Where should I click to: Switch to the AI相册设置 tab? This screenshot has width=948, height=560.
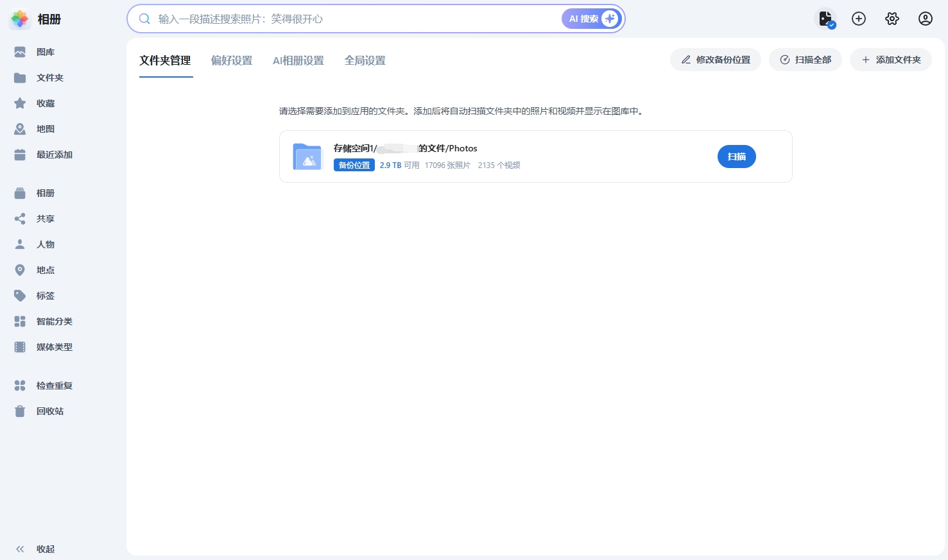(x=298, y=60)
